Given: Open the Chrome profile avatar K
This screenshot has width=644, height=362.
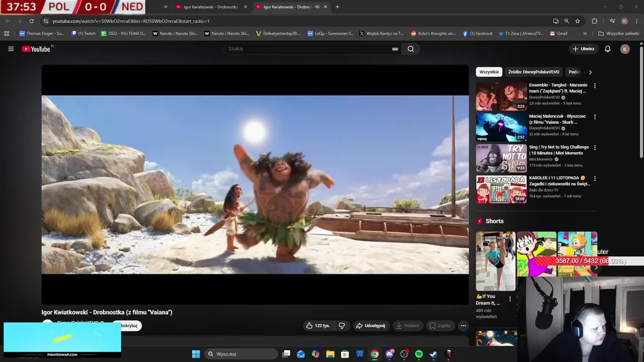Looking at the screenshot, I should point(624,21).
